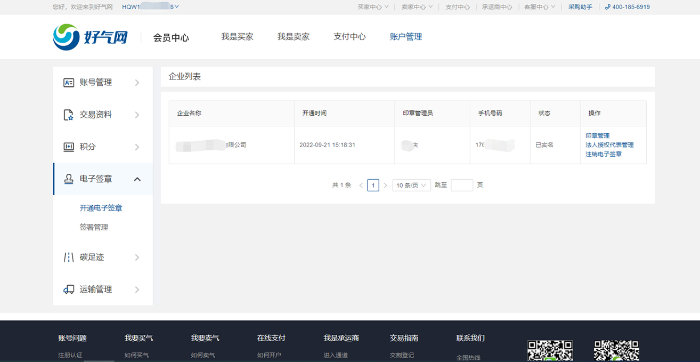Click the 交易资料 document icon
Image resolution: width=700 pixels, height=362 pixels.
[x=68, y=115]
